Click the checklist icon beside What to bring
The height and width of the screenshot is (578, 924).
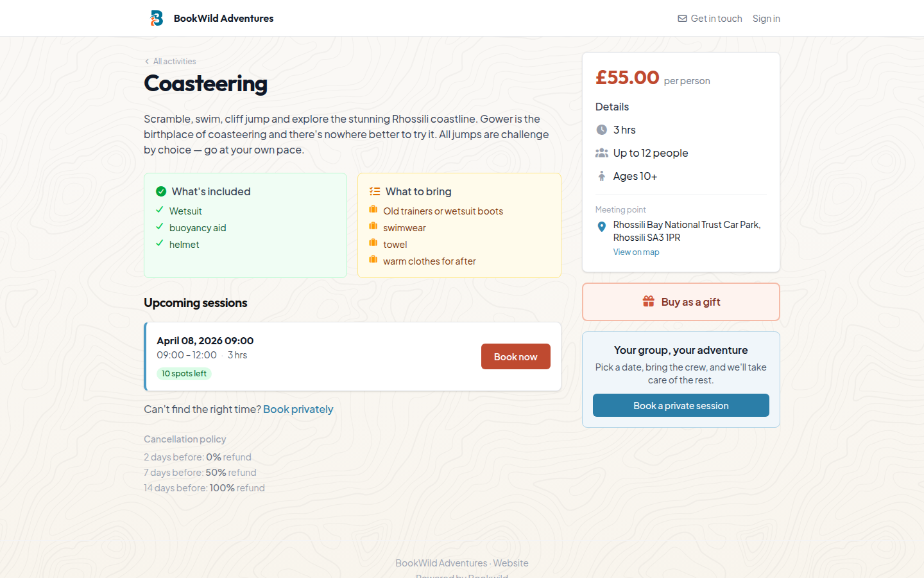(375, 191)
